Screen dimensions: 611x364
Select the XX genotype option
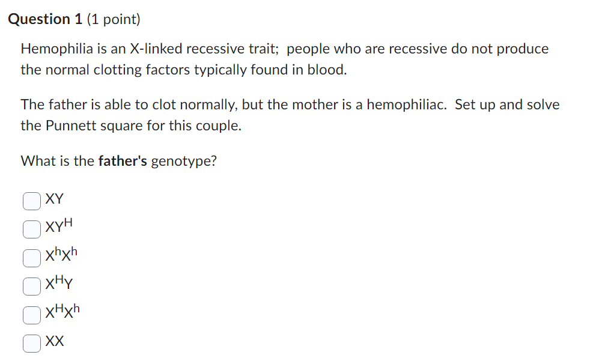pyautogui.click(x=32, y=342)
